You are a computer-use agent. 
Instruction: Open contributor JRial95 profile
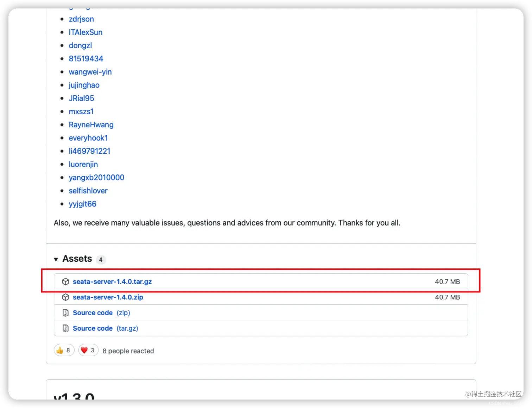(x=81, y=98)
